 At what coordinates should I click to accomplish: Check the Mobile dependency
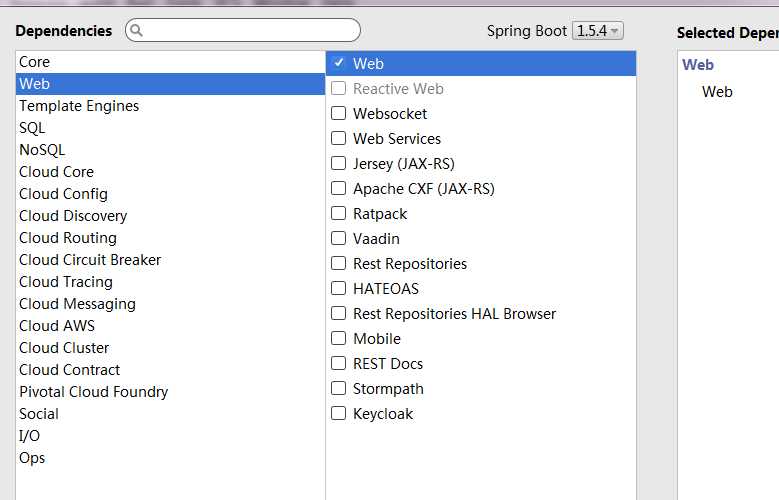338,338
